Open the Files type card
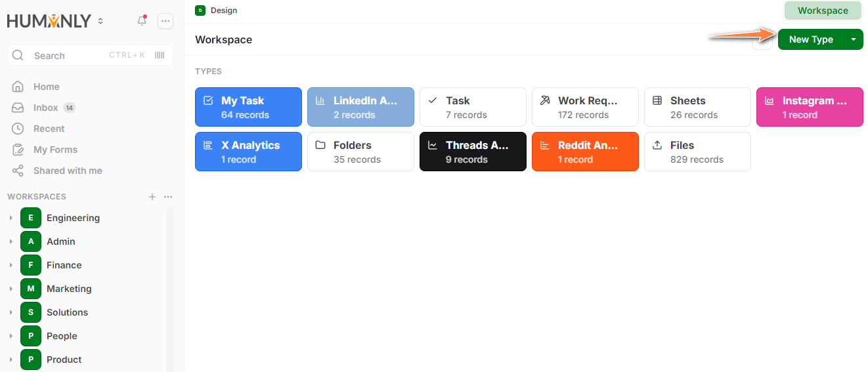The image size is (868, 372). (697, 152)
